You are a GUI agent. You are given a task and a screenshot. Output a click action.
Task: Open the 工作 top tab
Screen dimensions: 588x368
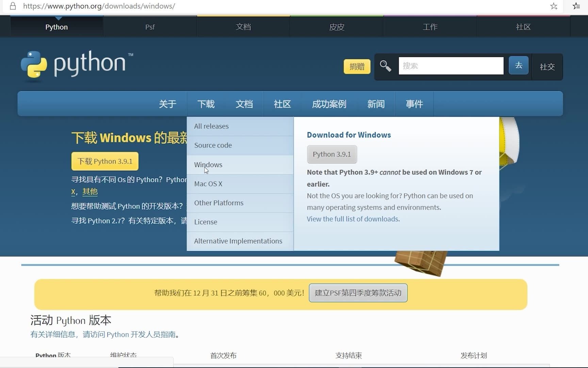point(430,27)
